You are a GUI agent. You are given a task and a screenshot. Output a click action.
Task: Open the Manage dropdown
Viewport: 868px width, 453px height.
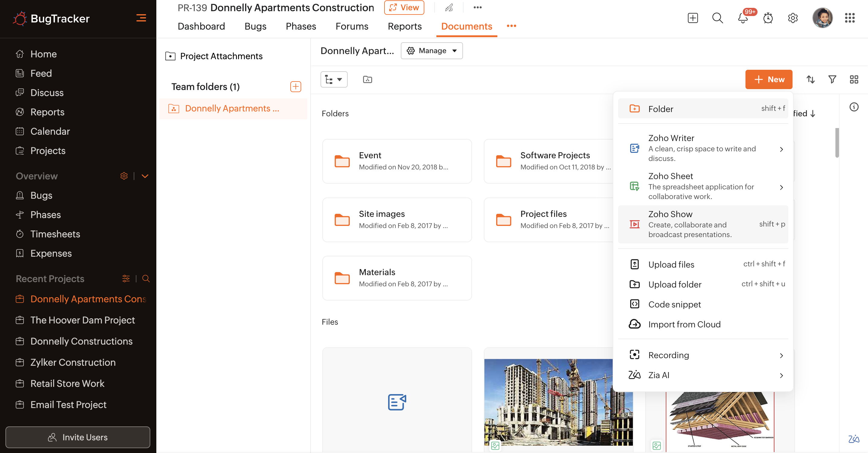point(431,50)
